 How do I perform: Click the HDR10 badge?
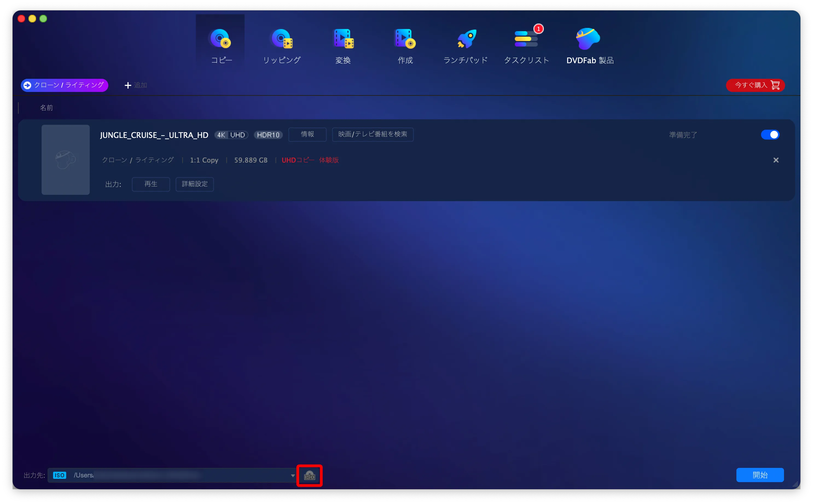(268, 135)
